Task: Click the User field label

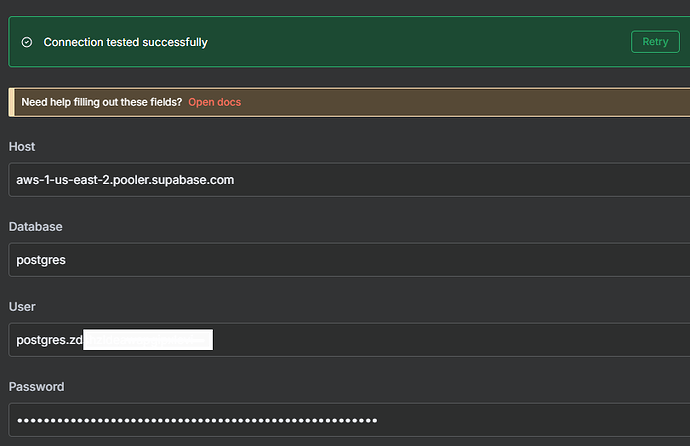Action: (x=22, y=307)
